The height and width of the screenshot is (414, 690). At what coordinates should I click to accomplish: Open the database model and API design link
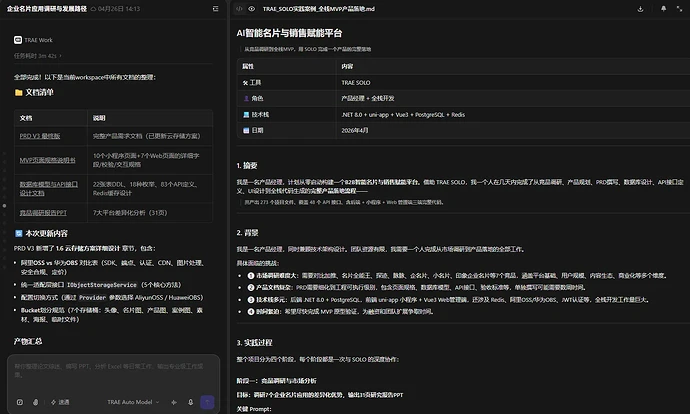coord(49,188)
